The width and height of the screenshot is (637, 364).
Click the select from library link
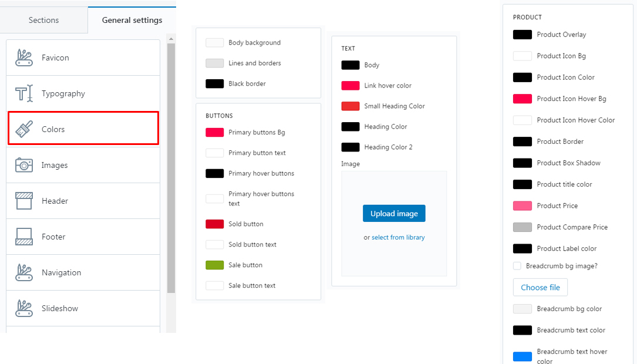coord(398,237)
